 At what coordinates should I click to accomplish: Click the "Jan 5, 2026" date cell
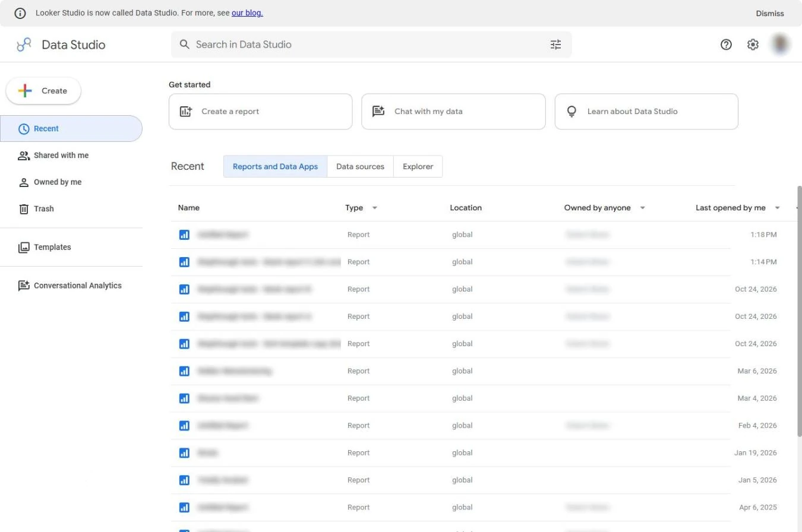click(x=757, y=480)
